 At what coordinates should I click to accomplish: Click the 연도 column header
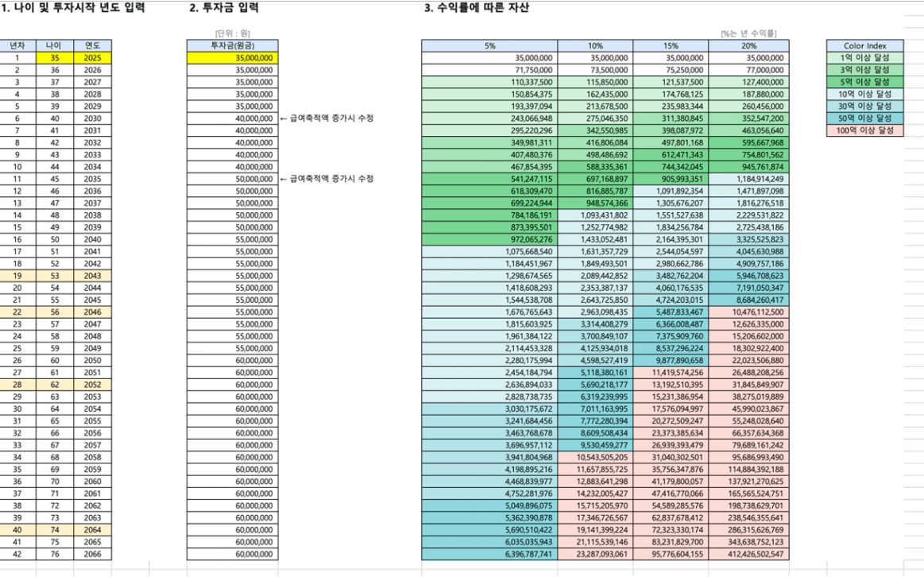coord(92,45)
